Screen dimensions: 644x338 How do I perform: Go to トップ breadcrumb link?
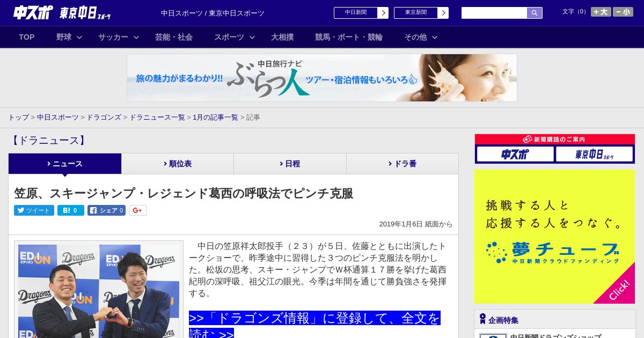click(x=19, y=117)
